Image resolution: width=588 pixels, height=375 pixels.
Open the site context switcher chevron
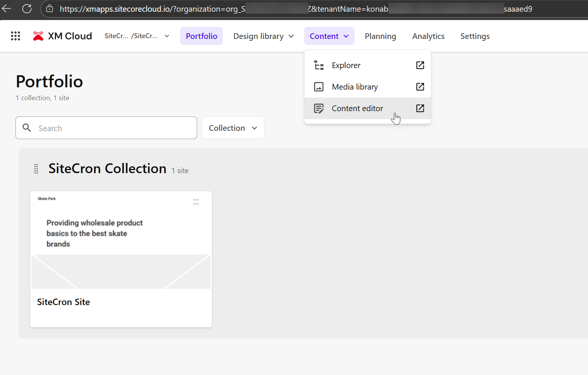167,36
